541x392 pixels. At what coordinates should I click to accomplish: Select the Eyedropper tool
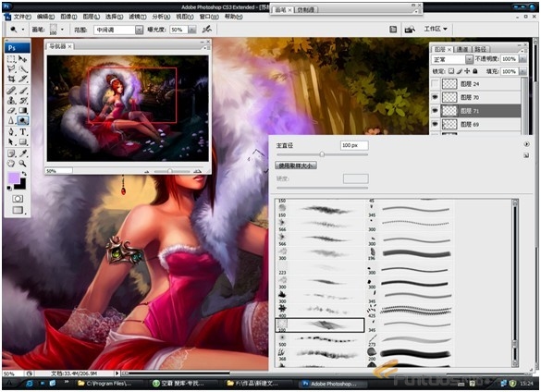tap(23, 153)
